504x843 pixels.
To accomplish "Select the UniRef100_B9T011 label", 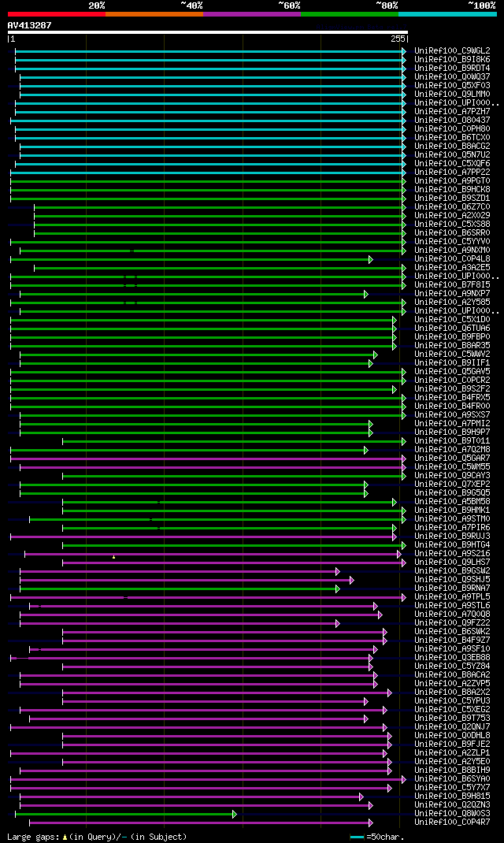I will pos(452,441).
